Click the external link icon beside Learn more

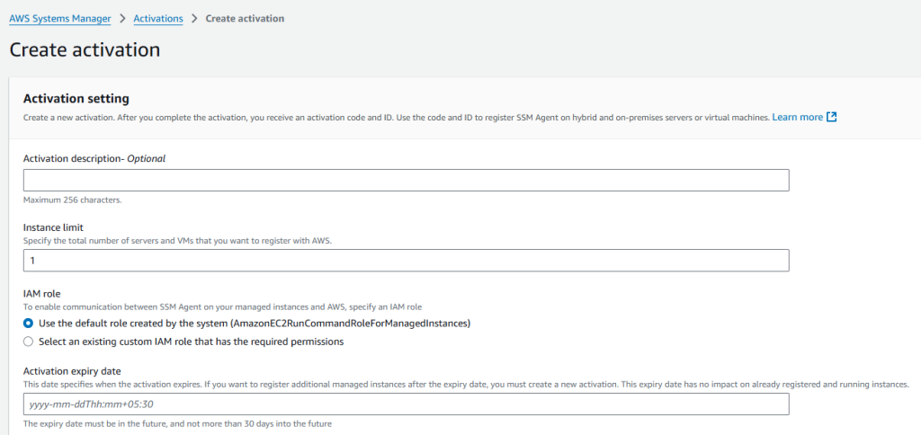point(831,117)
